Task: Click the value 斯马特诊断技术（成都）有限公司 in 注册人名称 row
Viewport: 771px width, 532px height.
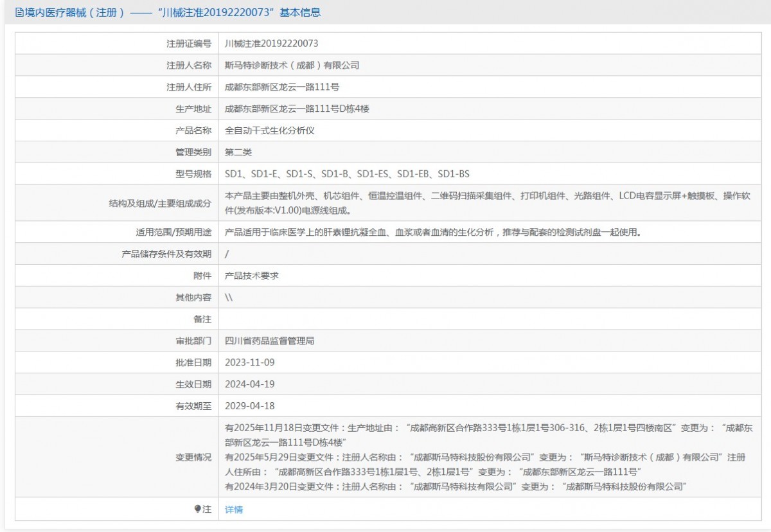Action: point(292,66)
